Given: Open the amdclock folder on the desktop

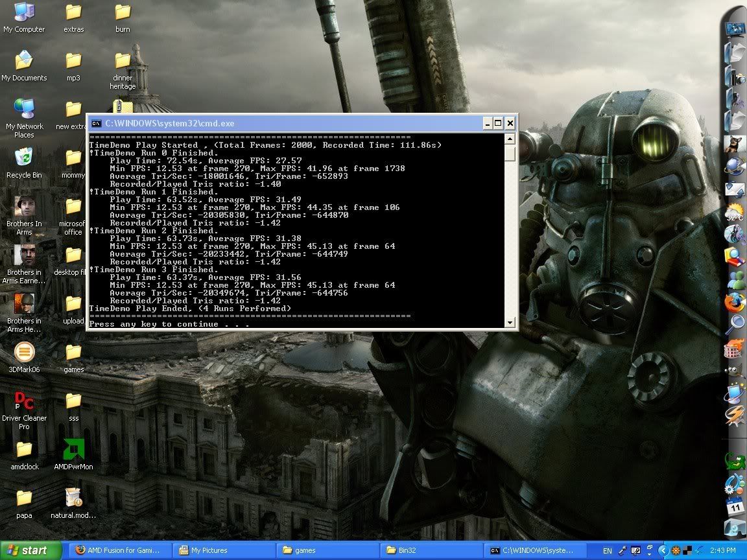Looking at the screenshot, I should click(x=24, y=449).
